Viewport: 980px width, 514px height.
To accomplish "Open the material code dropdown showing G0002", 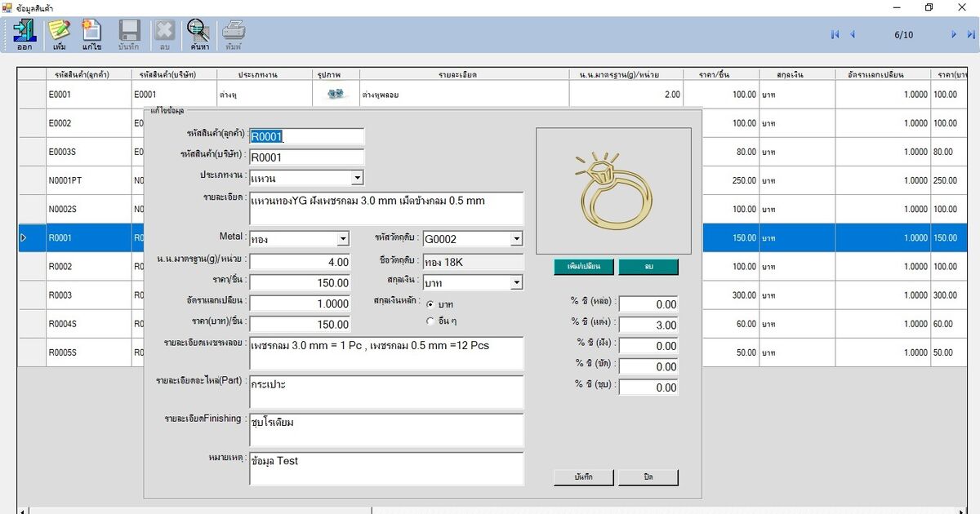I will (x=516, y=239).
